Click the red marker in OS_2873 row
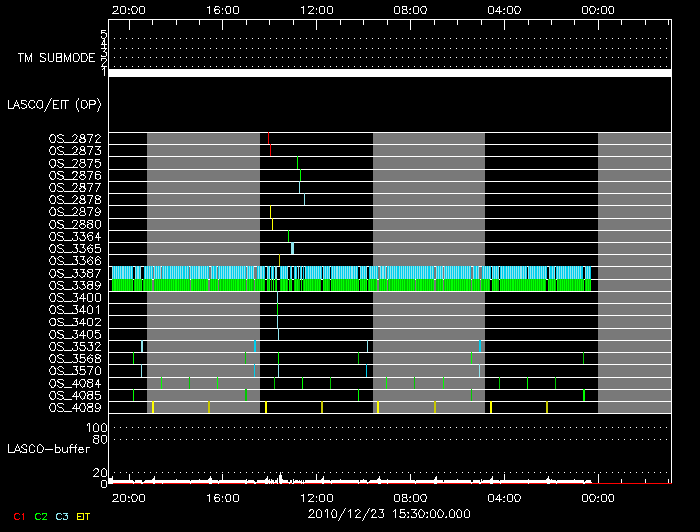The height and width of the screenshot is (532, 700). click(x=270, y=150)
